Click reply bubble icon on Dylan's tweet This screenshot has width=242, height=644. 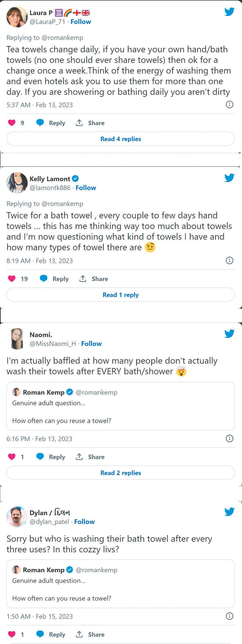(x=40, y=634)
